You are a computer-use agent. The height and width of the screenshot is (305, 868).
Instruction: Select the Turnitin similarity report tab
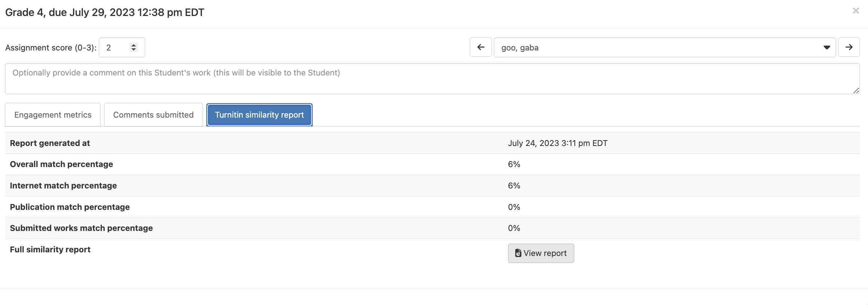click(x=259, y=114)
